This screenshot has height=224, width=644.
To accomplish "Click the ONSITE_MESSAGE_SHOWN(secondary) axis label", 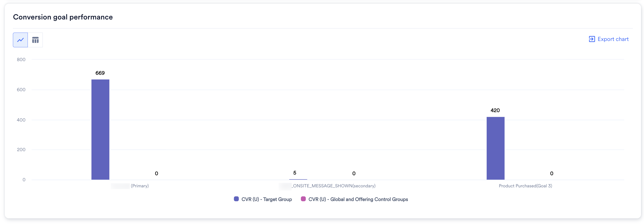I will (x=334, y=186).
